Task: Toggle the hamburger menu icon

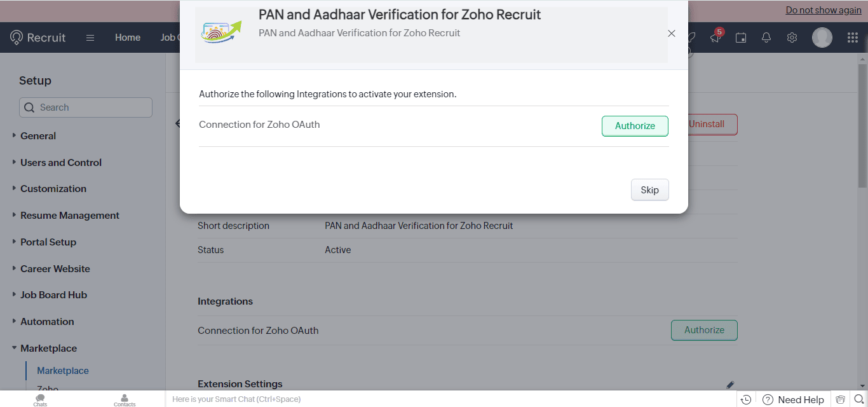Action: pyautogui.click(x=90, y=38)
